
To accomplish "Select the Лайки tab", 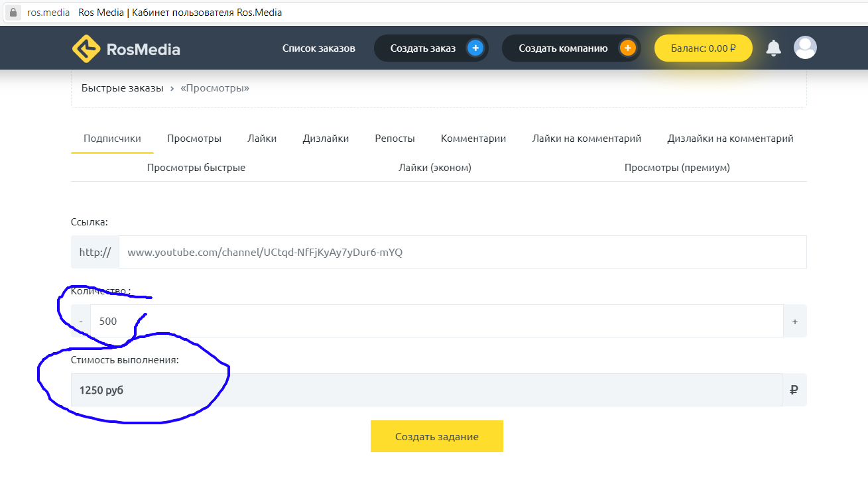I will [262, 139].
